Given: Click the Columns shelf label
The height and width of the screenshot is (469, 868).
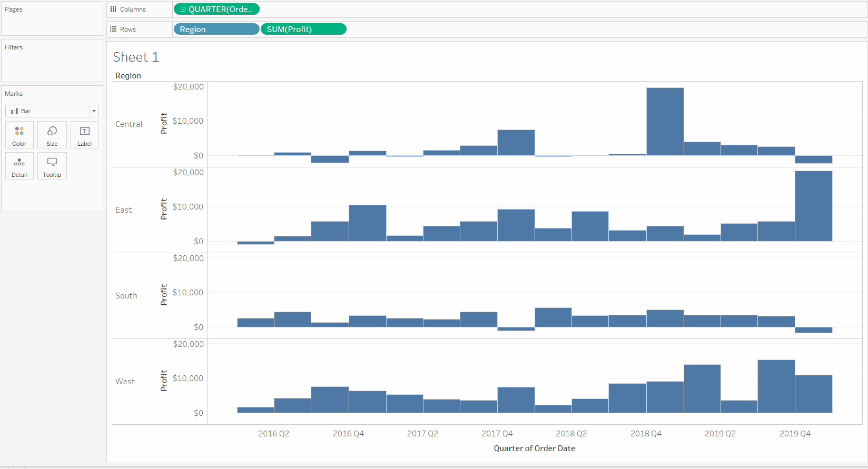Looking at the screenshot, I should tap(133, 9).
